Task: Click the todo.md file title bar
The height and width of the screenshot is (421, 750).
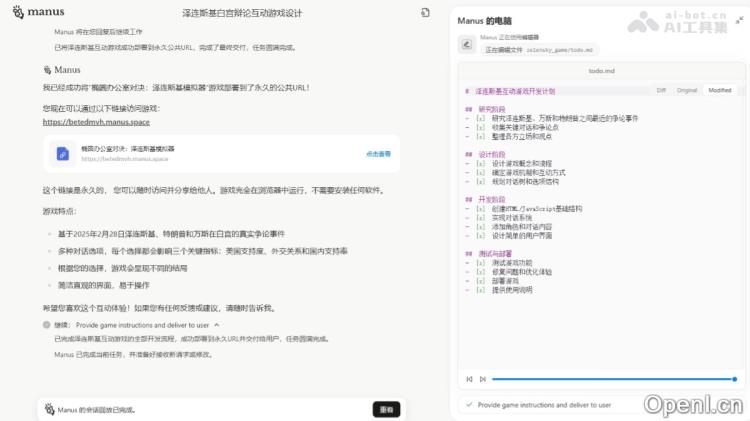Action: (x=602, y=72)
